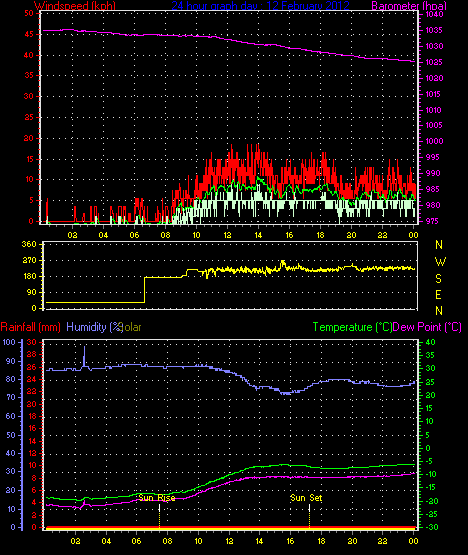Select the Rainfall (mm) legend label
Screen dimensions: 468x555
click(30, 327)
